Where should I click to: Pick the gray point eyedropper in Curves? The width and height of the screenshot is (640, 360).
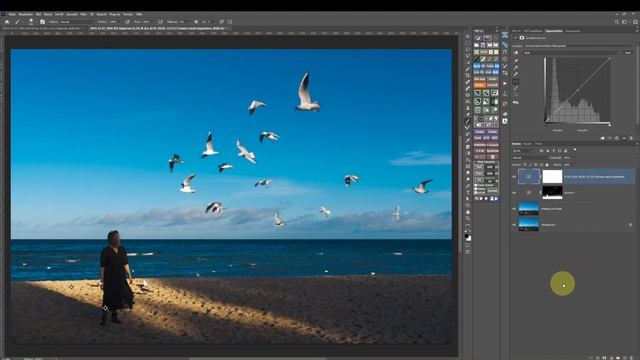[x=516, y=68]
